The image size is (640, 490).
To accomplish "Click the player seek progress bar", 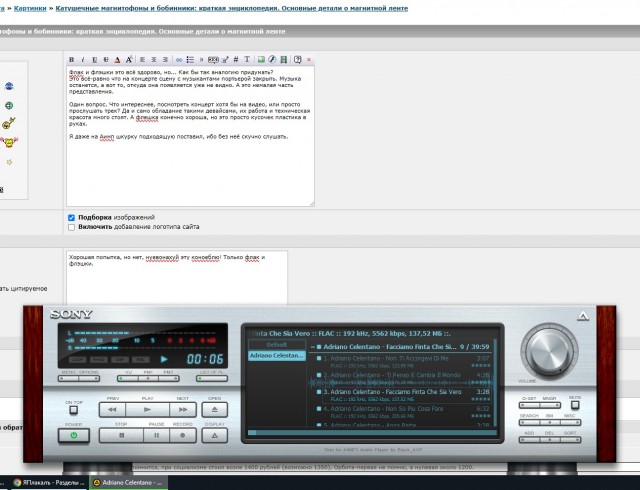I will pyautogui.click(x=372, y=432).
